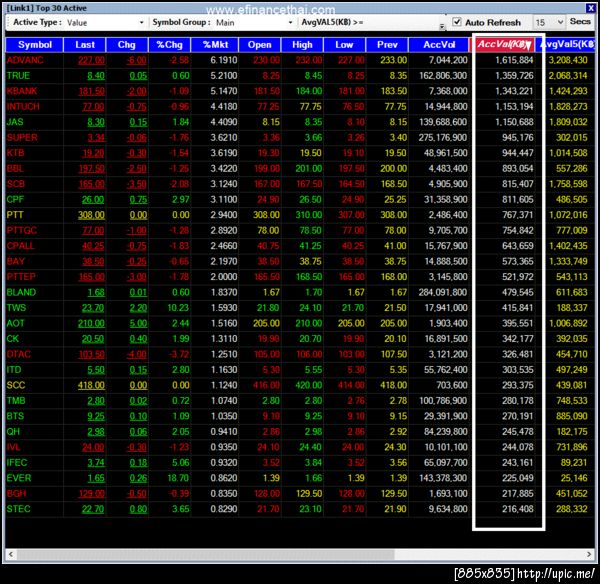
Task: Select the CK symbol
Action: [13, 339]
